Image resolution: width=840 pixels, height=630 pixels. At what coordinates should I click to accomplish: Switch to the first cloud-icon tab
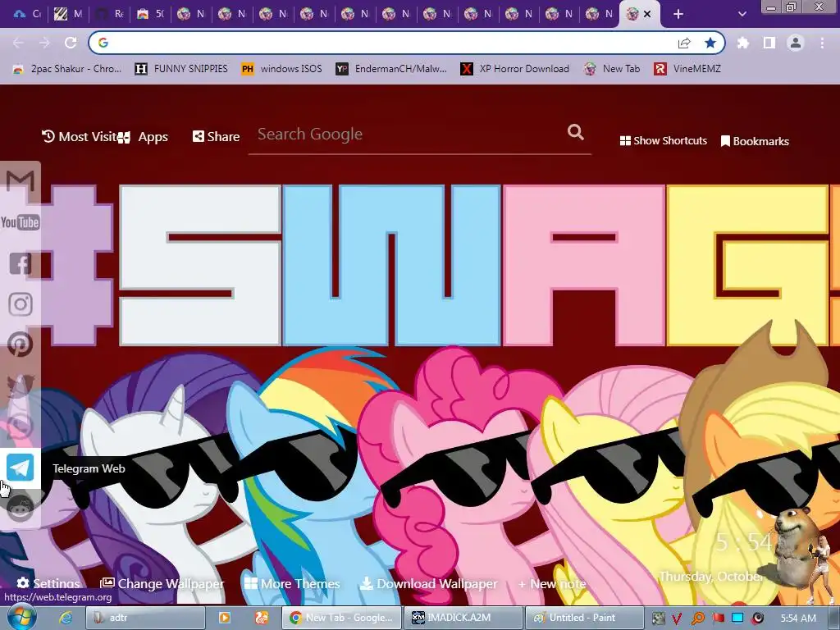pyautogui.click(x=27, y=15)
